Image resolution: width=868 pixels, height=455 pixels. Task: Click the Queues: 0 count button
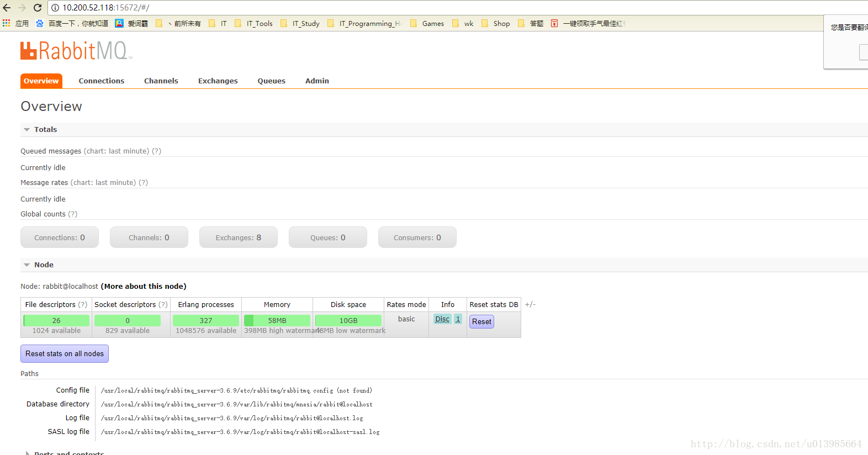(x=328, y=237)
